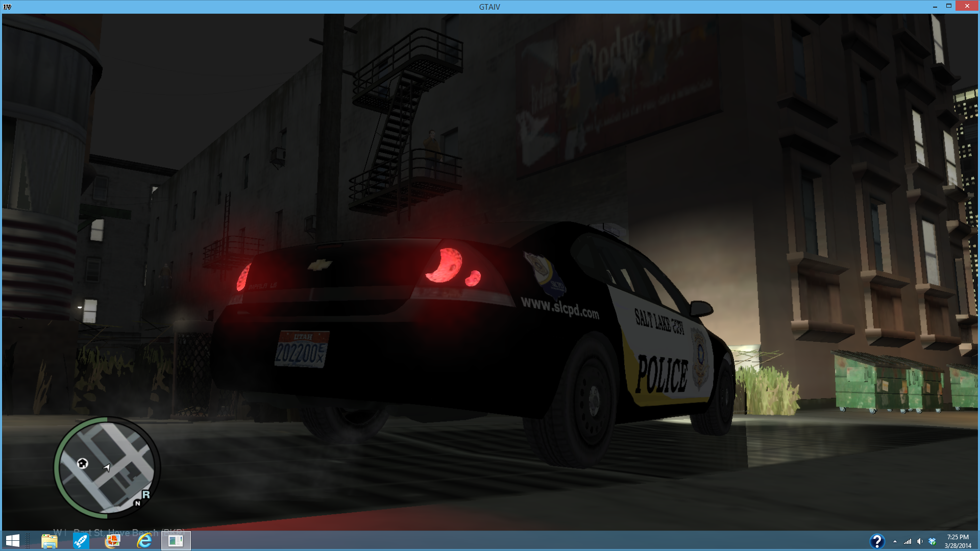The image size is (980, 551).
Task: Open File Explorer from the taskbar
Action: point(50,541)
